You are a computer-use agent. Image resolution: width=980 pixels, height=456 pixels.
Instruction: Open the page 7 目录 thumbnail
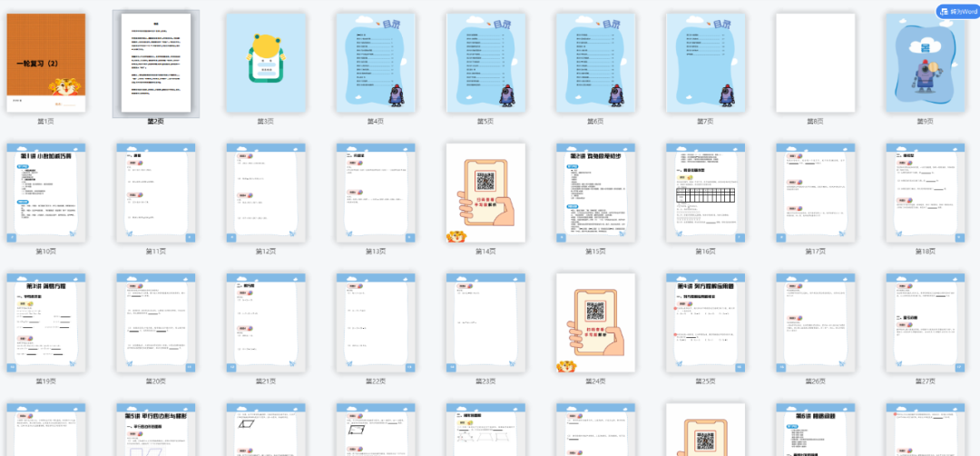[706, 64]
